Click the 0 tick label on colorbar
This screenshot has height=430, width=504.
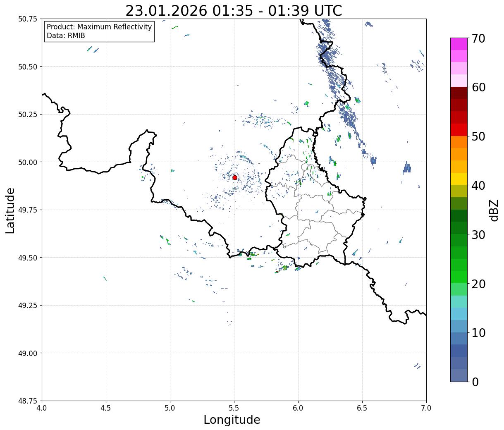(475, 382)
